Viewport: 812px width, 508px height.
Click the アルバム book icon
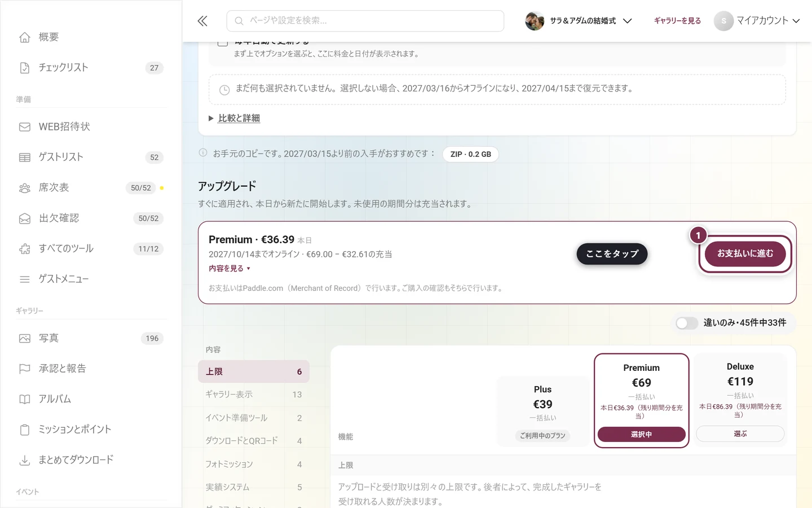pos(25,400)
